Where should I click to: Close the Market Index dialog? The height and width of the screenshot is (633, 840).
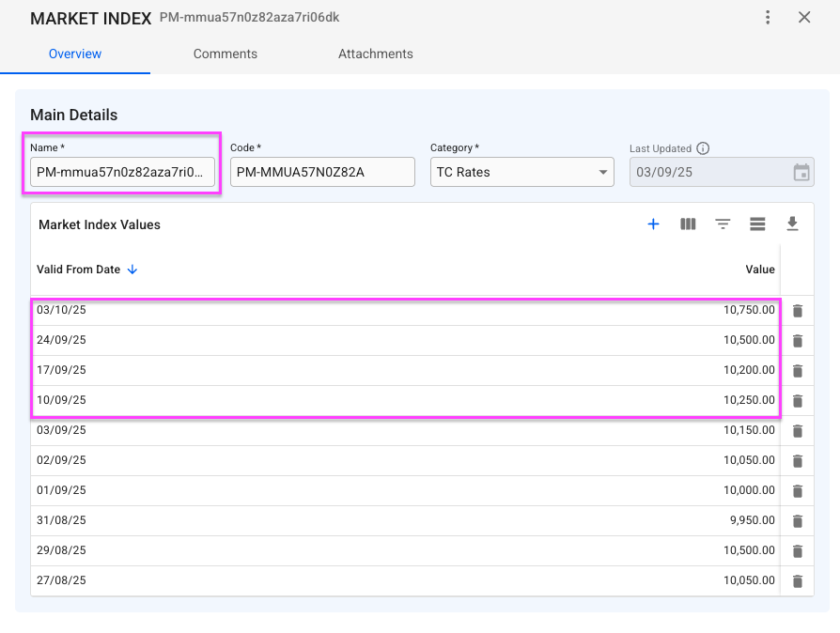804,18
